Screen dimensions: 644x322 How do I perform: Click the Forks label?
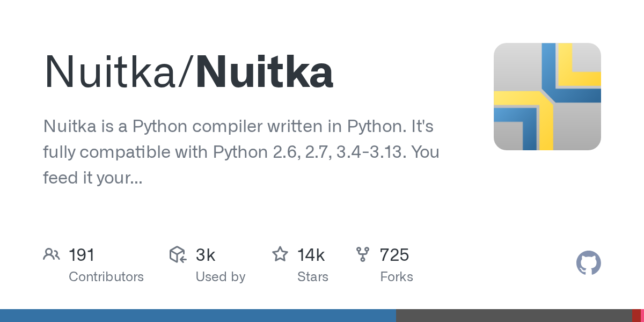(397, 277)
